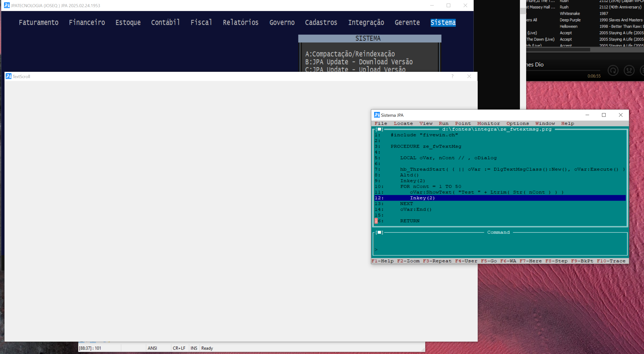Toggle the repeat button in music player
The width and height of the screenshot is (644, 354).
click(x=613, y=71)
